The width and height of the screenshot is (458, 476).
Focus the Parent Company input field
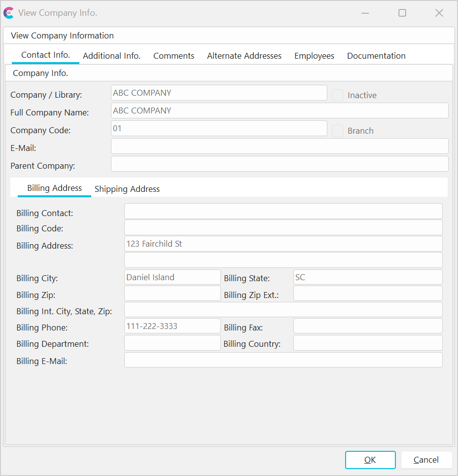(280, 164)
